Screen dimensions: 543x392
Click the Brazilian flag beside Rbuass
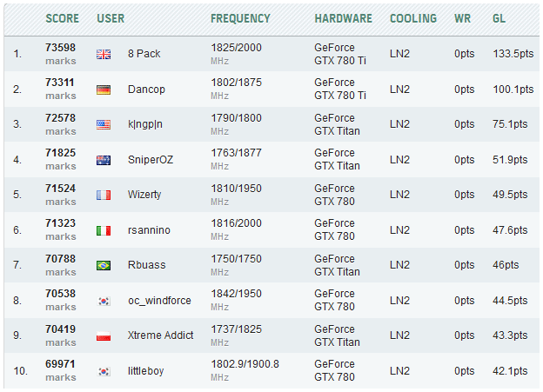pyautogui.click(x=104, y=265)
